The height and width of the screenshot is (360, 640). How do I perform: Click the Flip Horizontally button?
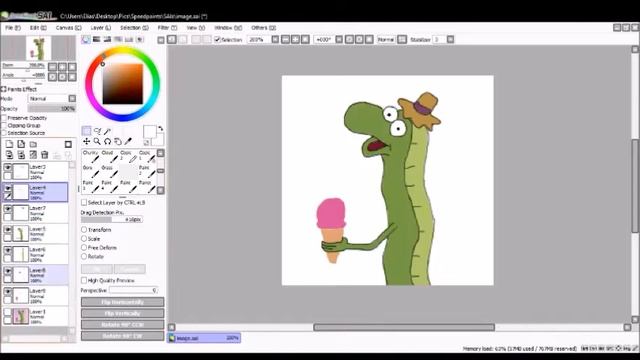(x=122, y=302)
